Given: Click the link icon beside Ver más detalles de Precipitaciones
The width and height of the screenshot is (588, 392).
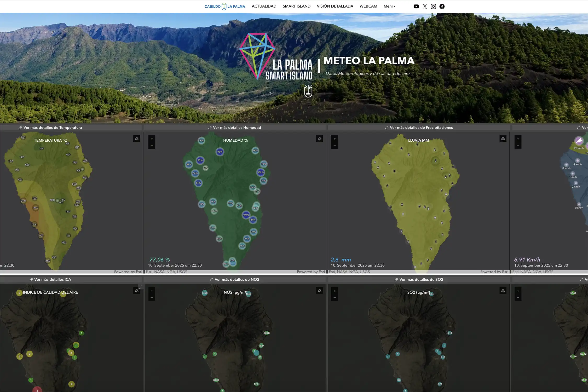Looking at the screenshot, I should pos(387,128).
